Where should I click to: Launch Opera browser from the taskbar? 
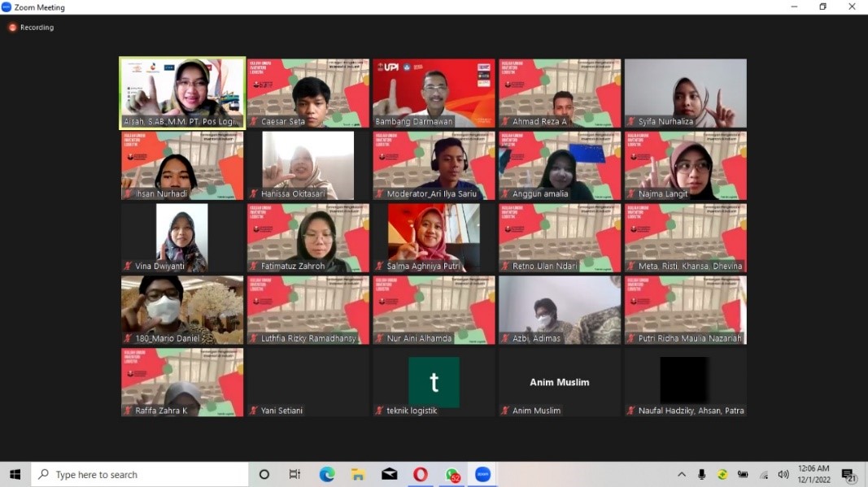pos(420,474)
